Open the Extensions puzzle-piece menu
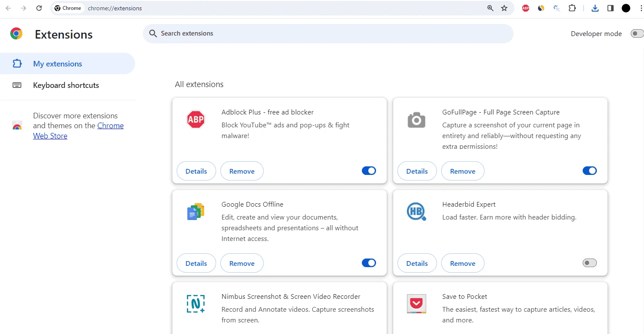The width and height of the screenshot is (644, 334). click(572, 8)
